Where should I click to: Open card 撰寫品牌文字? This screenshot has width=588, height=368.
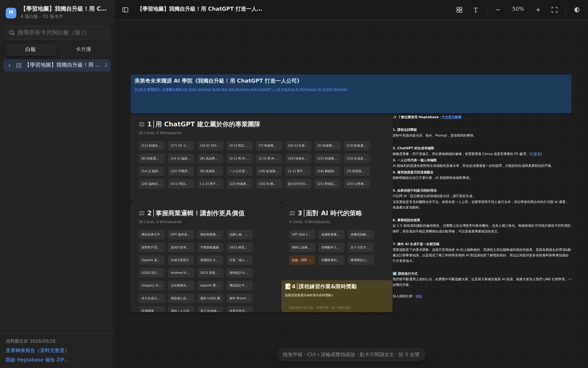coord(152,235)
